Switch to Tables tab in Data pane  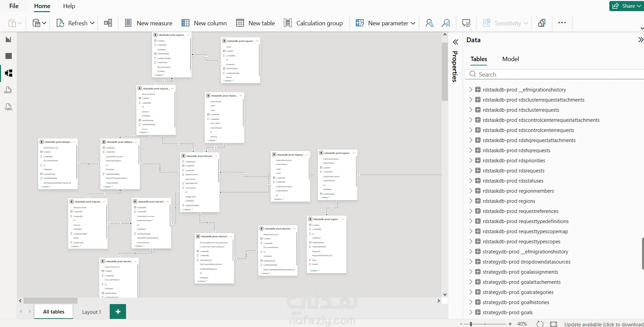pos(479,59)
